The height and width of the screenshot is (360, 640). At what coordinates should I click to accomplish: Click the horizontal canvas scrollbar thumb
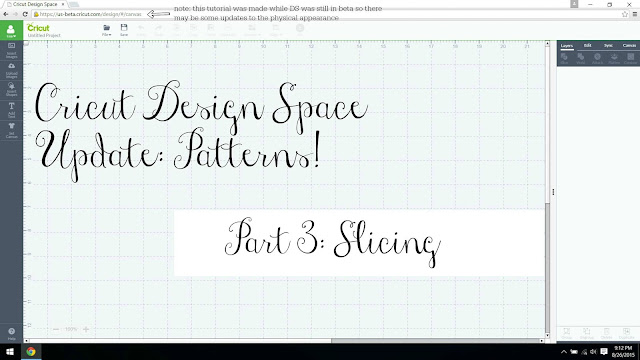click(x=435, y=340)
